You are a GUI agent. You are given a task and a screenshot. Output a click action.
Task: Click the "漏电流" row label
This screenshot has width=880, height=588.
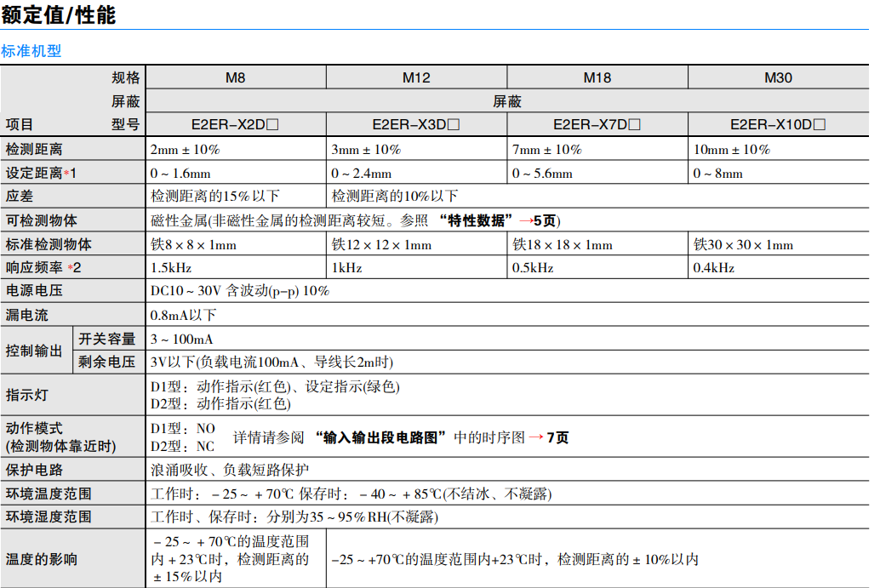pos(27,316)
